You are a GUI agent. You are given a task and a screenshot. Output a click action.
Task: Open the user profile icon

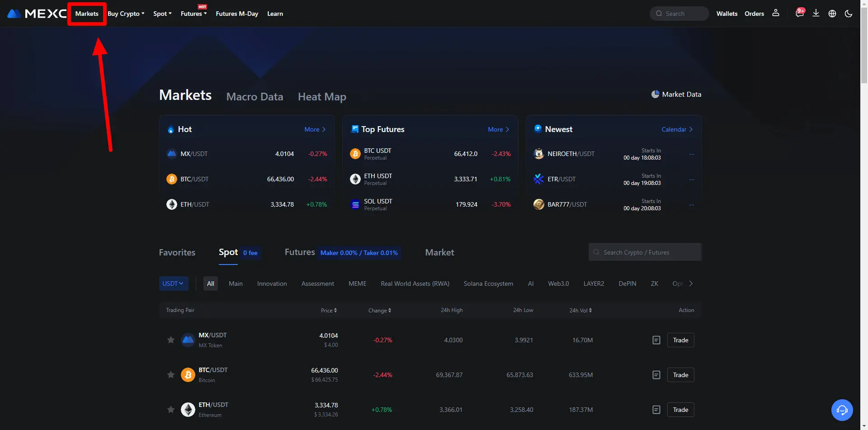(x=776, y=13)
